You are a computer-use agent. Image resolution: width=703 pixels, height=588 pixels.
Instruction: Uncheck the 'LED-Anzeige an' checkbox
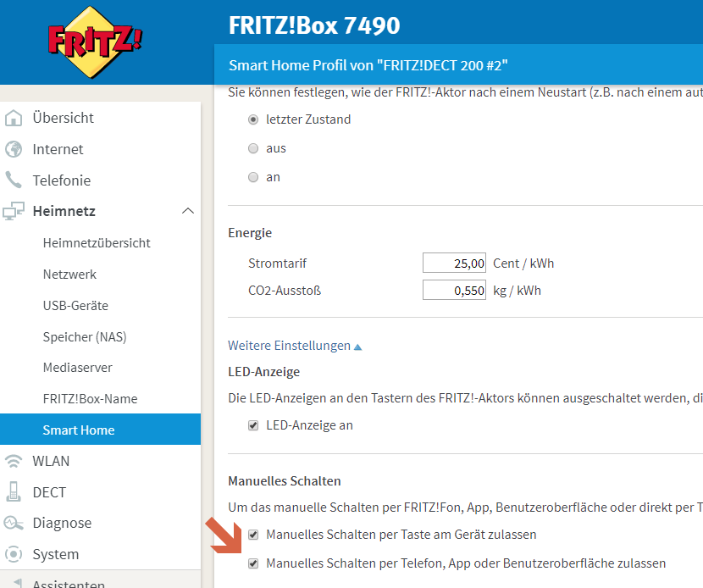pyautogui.click(x=253, y=425)
